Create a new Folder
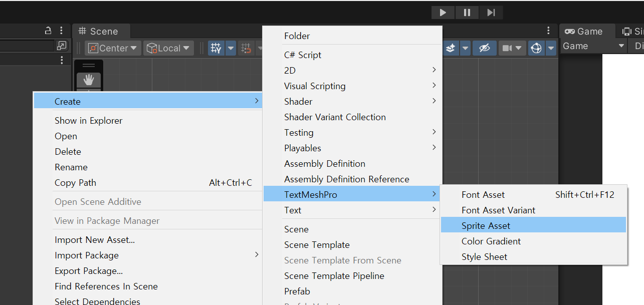 [353, 36]
